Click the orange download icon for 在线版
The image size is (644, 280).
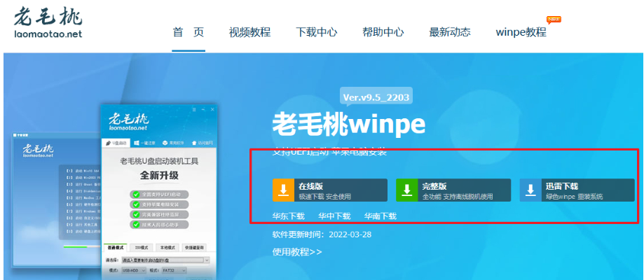tap(284, 190)
